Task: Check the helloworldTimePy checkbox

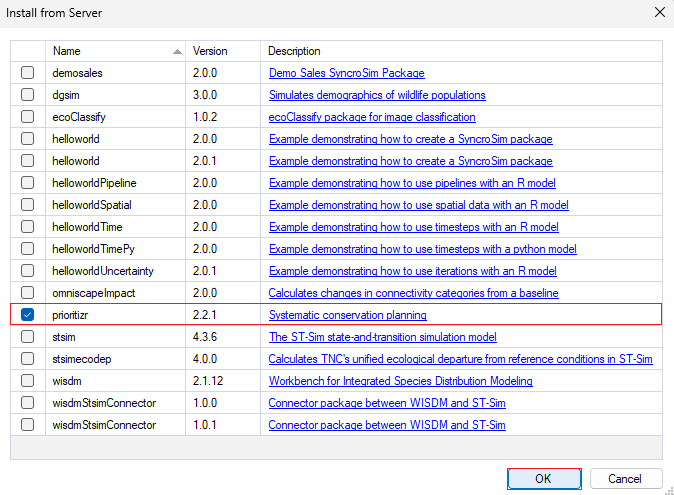Action: tap(28, 248)
